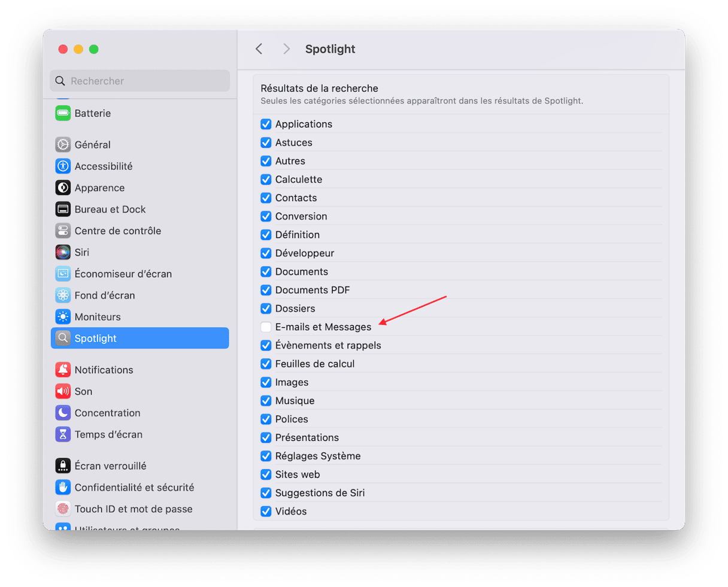The width and height of the screenshot is (728, 587).
Task: Click the Confidentialité et sécurité hand icon
Action: click(63, 488)
